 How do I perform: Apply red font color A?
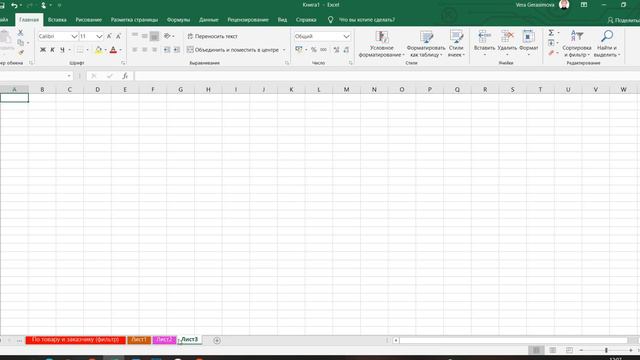click(113, 50)
